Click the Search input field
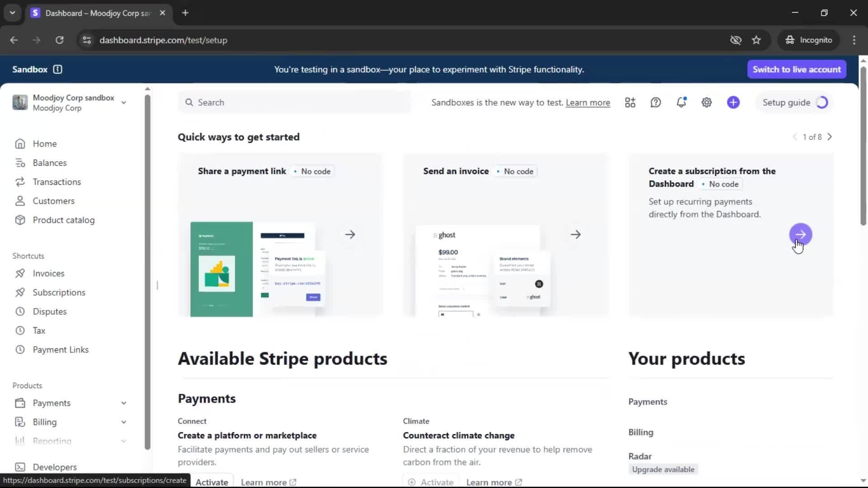This screenshot has height=488, width=868. tap(294, 103)
